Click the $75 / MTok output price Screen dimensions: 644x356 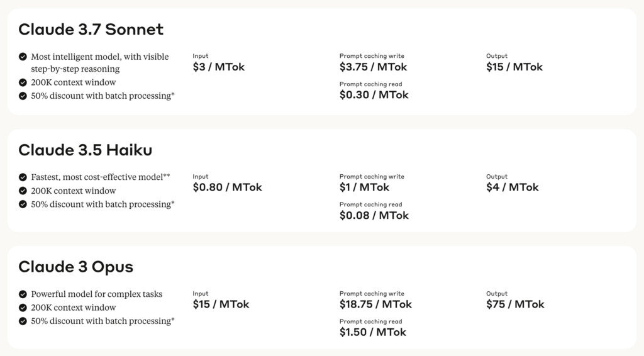pos(515,304)
